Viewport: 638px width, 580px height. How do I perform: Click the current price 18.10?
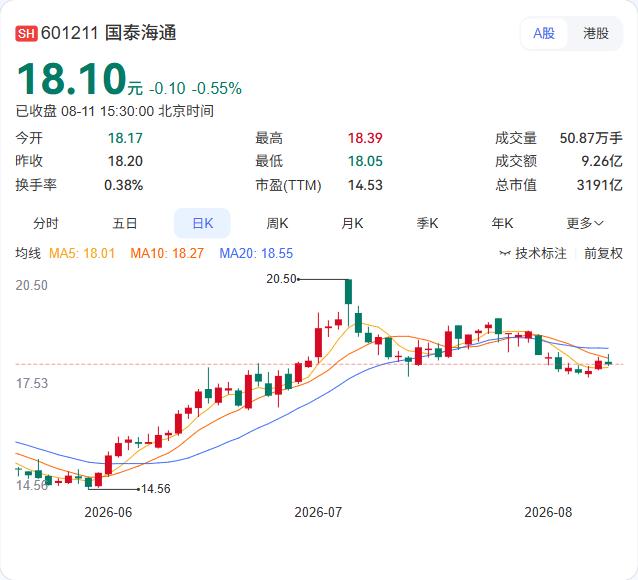pyautogui.click(x=72, y=79)
